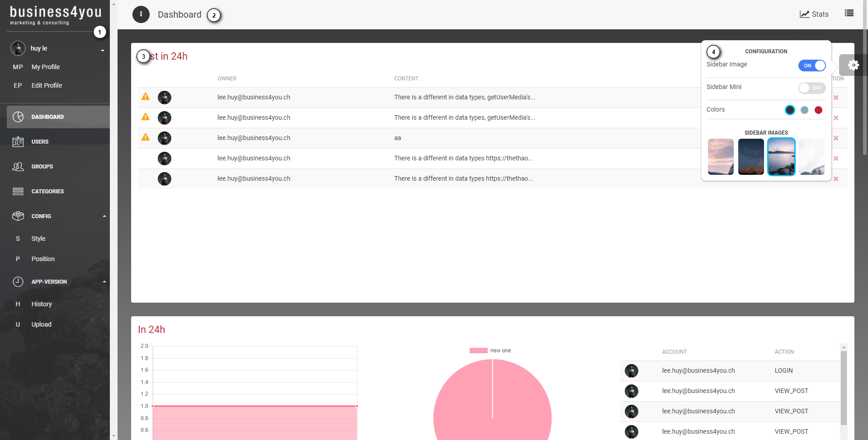Open Position under Config
Viewport: 868px width, 440px height.
(43, 259)
